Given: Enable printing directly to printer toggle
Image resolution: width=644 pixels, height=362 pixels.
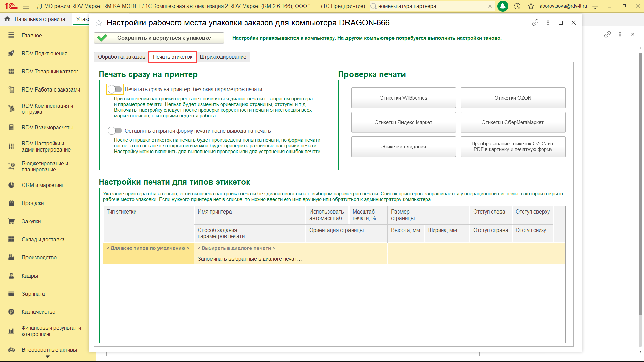Looking at the screenshot, I should [115, 89].
